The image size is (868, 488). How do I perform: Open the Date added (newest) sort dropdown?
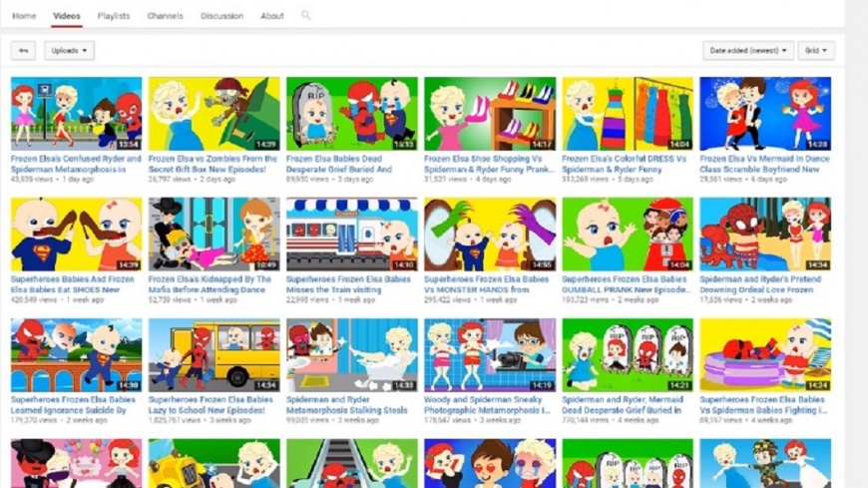748,51
